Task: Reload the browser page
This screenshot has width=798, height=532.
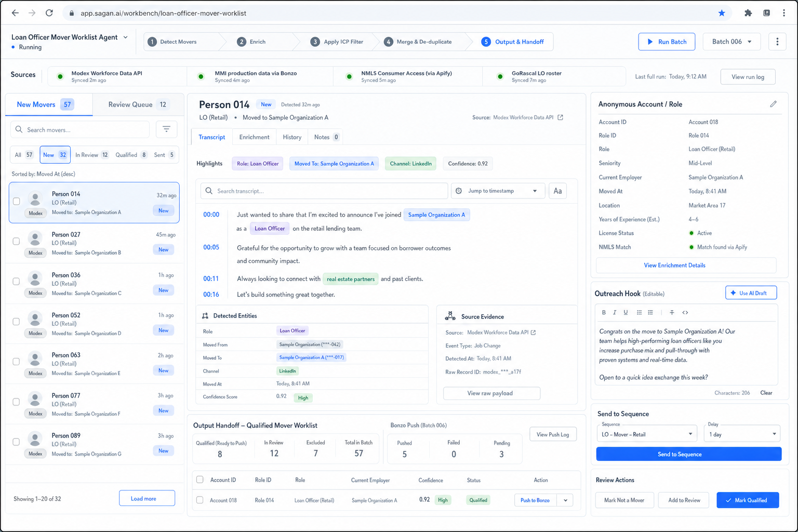Action: pos(49,13)
